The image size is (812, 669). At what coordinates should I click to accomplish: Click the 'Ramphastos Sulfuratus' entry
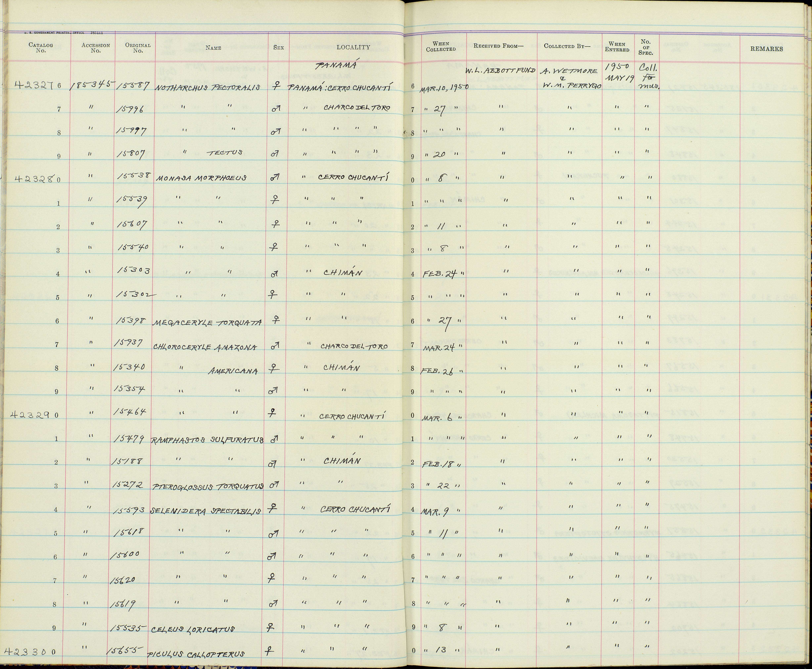point(208,440)
